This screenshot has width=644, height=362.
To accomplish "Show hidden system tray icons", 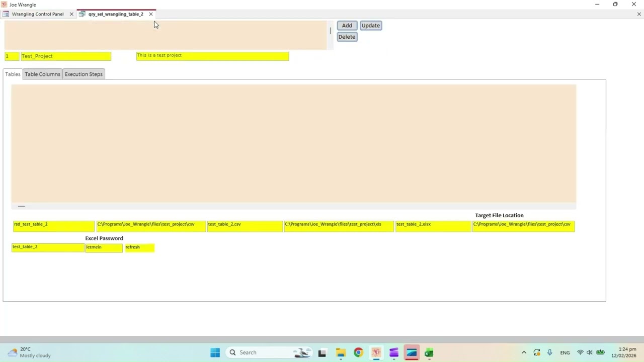I will (x=524, y=352).
